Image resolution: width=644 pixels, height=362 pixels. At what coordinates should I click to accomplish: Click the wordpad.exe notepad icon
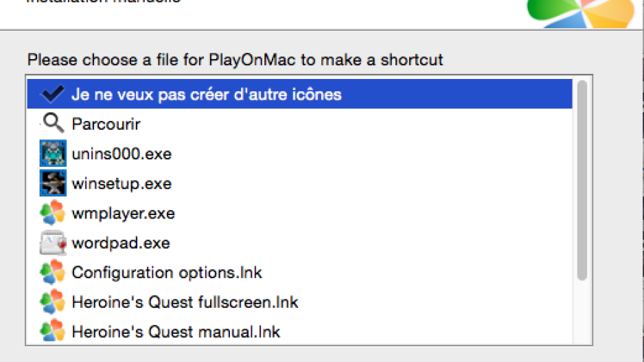click(53, 242)
